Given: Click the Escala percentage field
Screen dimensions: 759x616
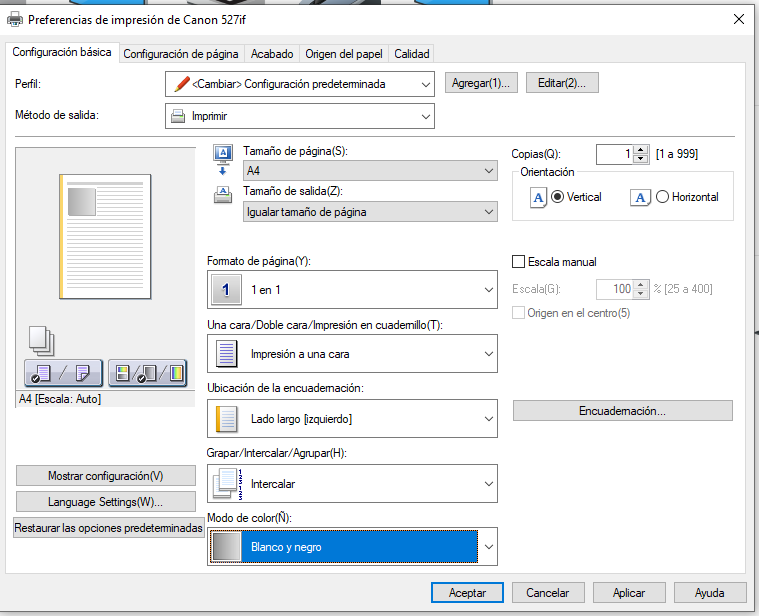Looking at the screenshot, I should [x=615, y=289].
